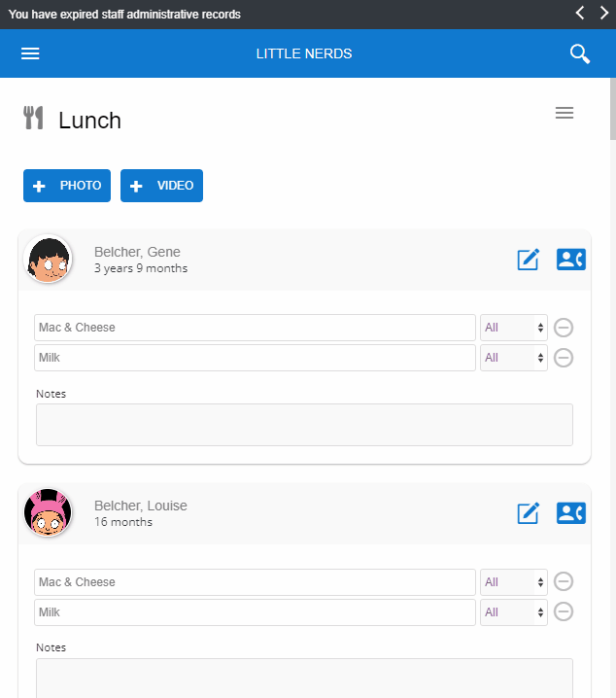The height and width of the screenshot is (698, 616).
Task: Remove Milk from Louise's lunch
Action: pos(564,611)
